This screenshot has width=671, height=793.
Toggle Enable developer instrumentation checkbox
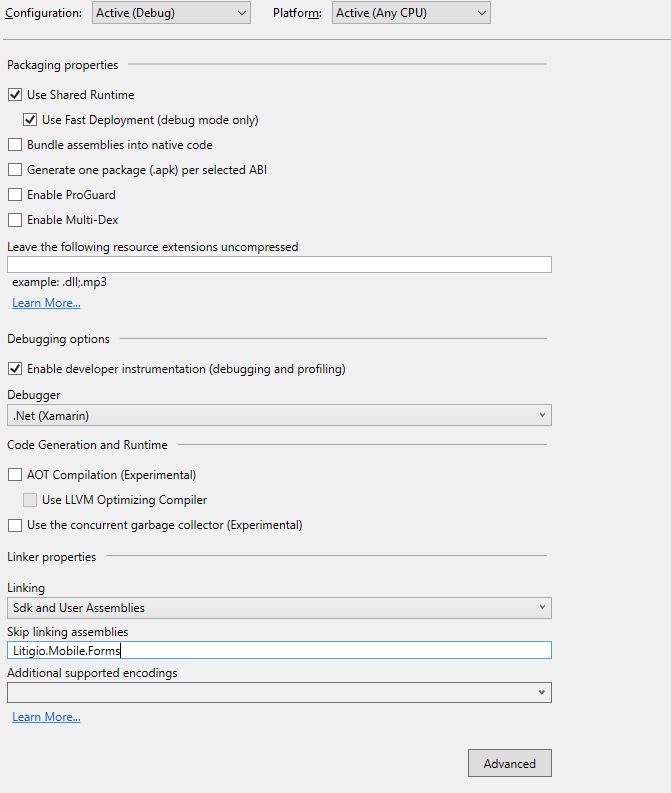coord(15,369)
